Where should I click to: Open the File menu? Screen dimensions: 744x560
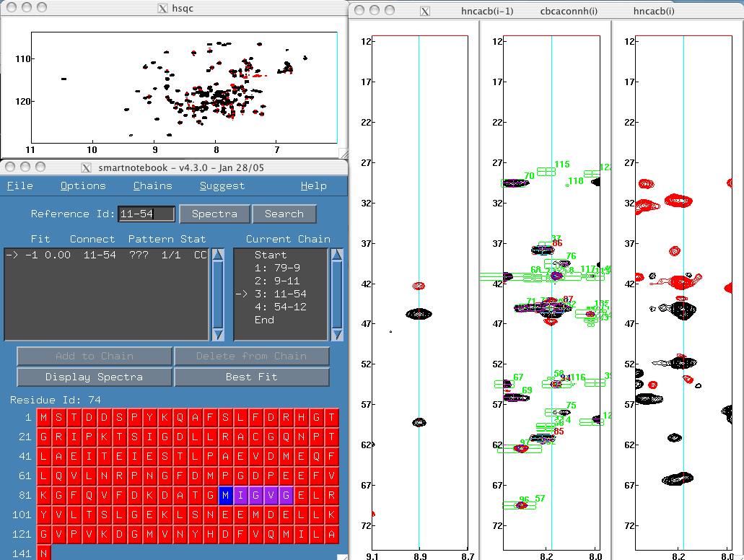click(20, 185)
